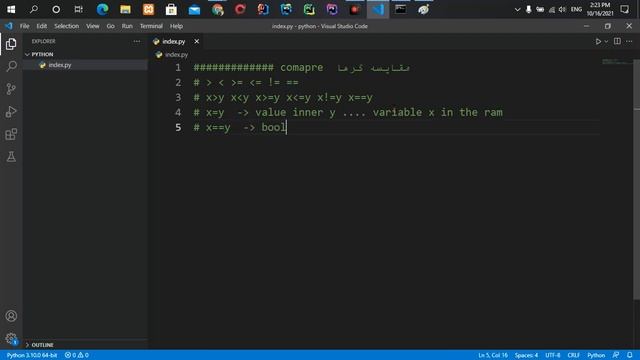Screen dimensions: 640x360
Task: Open the Extensions view
Action: (x=11, y=134)
